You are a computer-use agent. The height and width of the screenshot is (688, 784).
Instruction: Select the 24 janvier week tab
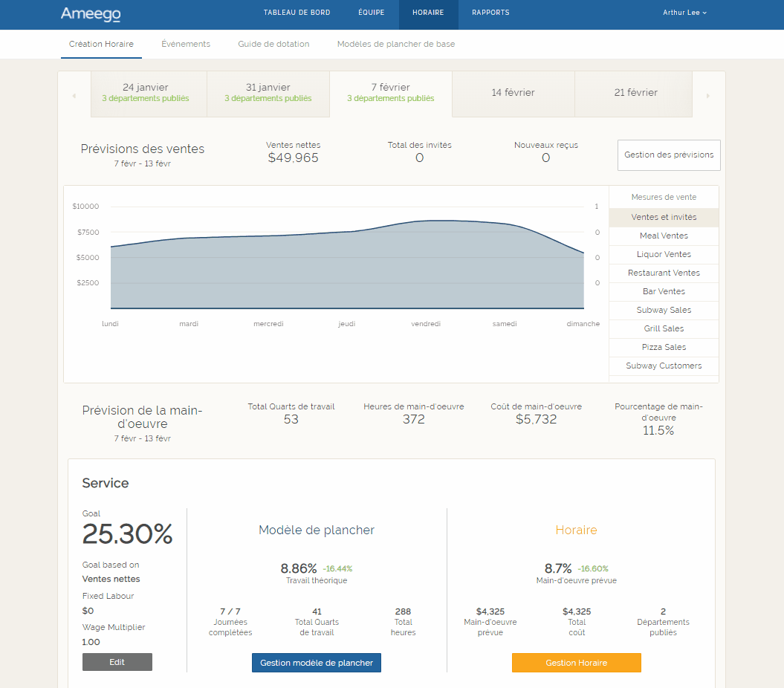tap(146, 92)
